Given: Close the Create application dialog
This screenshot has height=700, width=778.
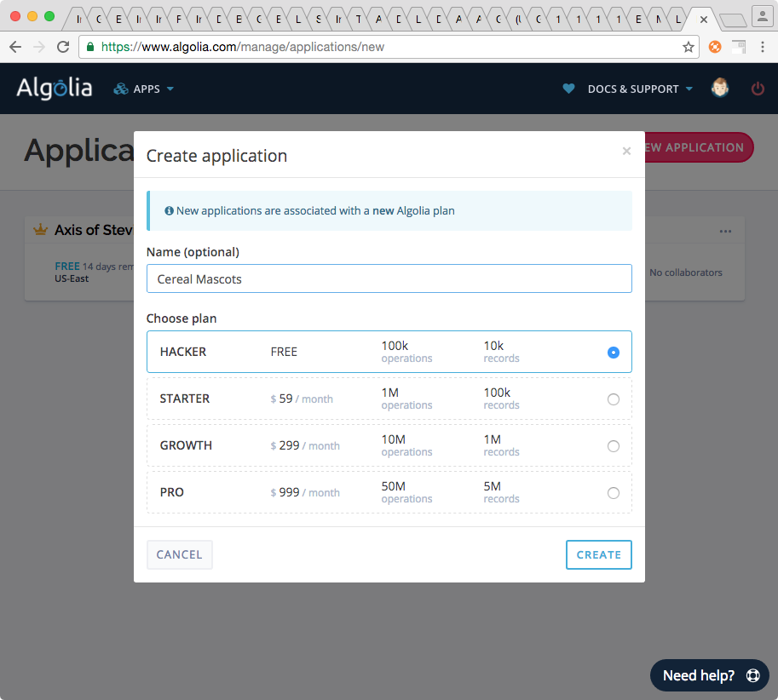Looking at the screenshot, I should (626, 152).
